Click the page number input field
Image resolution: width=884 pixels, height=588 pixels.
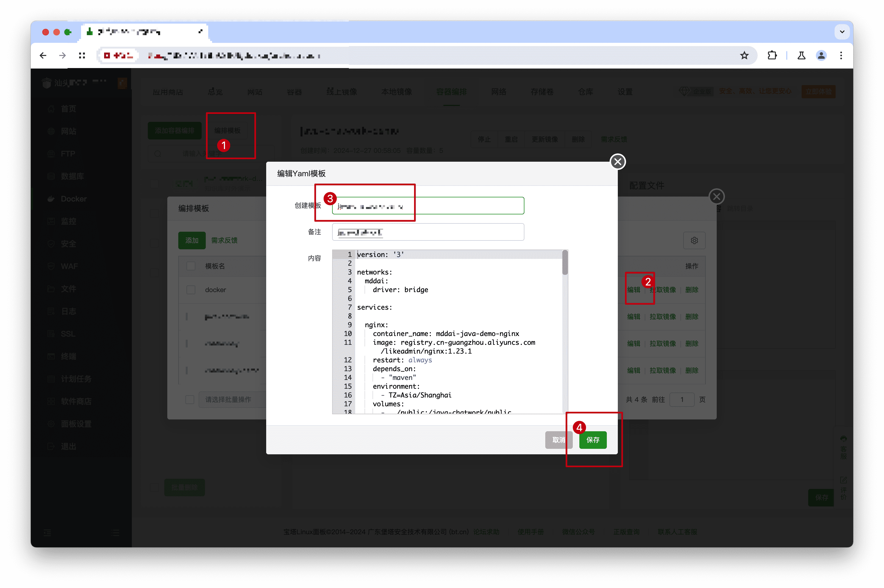(x=682, y=399)
